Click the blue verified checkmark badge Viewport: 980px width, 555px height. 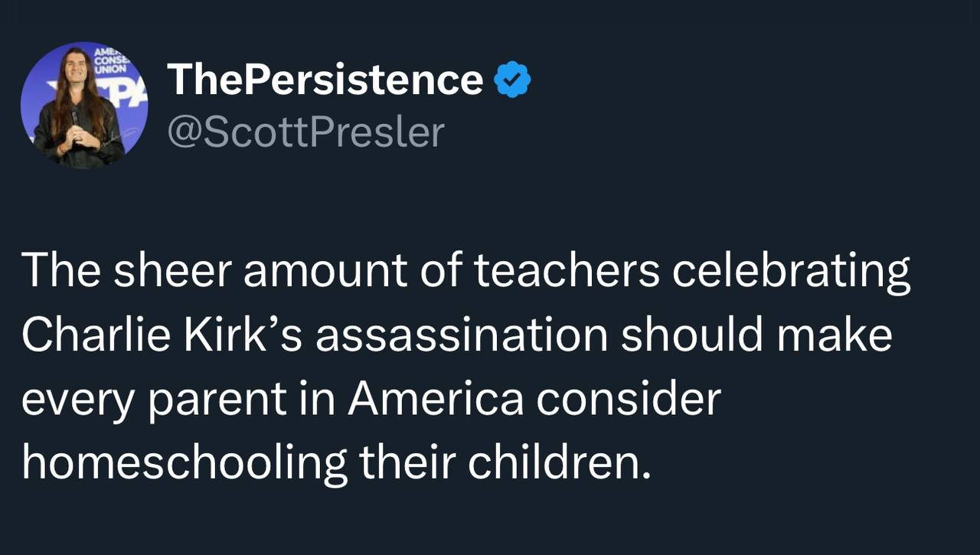point(513,81)
